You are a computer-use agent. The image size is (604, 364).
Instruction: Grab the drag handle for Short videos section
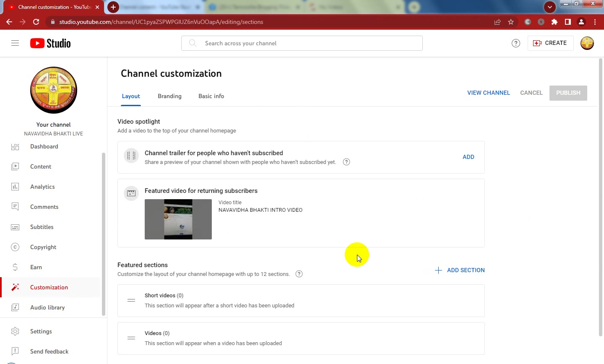131,300
